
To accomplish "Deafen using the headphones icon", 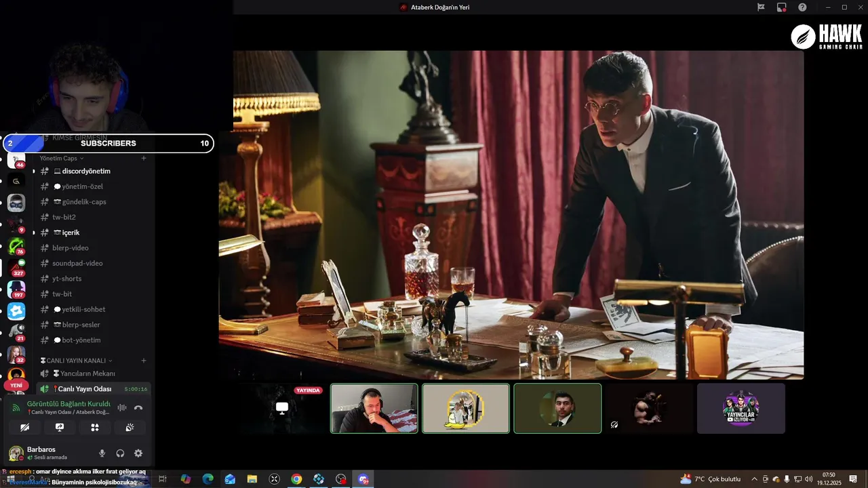I will tap(120, 453).
